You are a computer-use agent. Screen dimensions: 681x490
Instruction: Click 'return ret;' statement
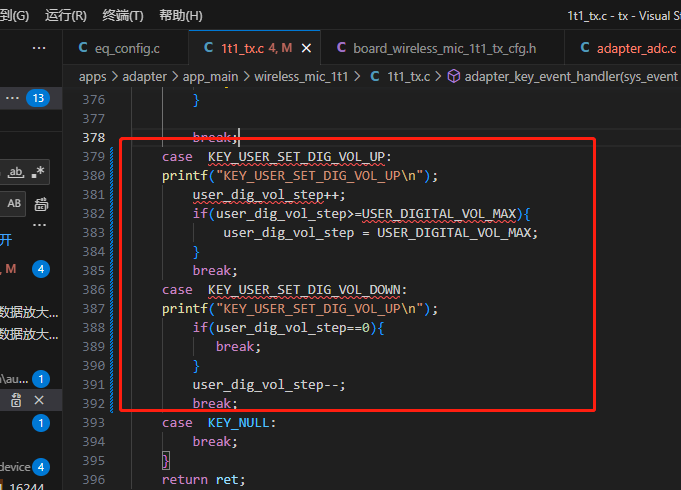(204, 480)
